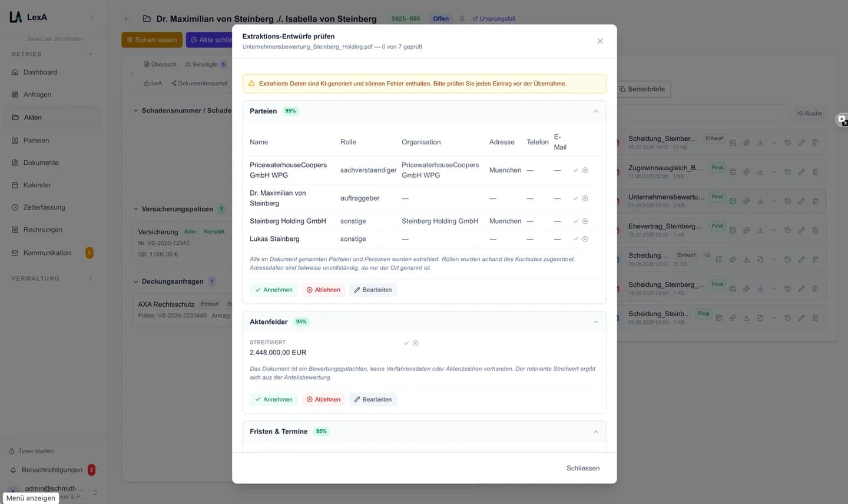Screen dimensions: 848x504
Task: Click Annehmen under the Parteien section
Action: (274, 290)
